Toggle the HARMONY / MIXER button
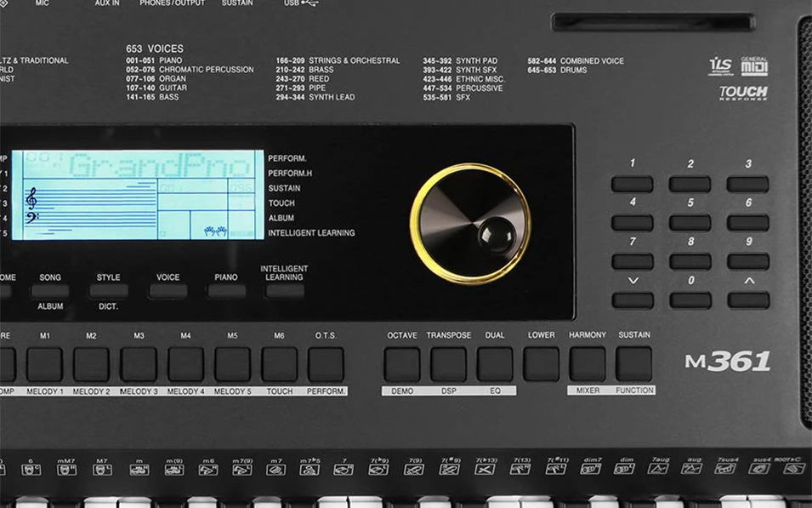 pyautogui.click(x=588, y=364)
